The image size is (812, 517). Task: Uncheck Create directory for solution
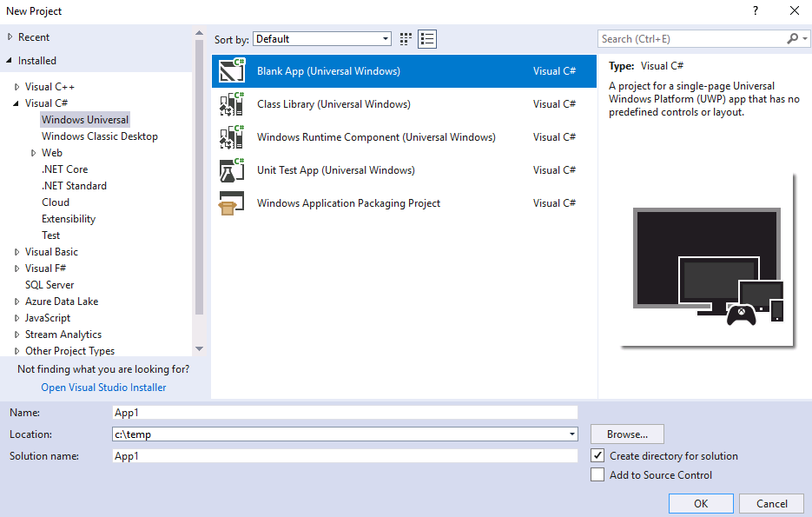(597, 455)
